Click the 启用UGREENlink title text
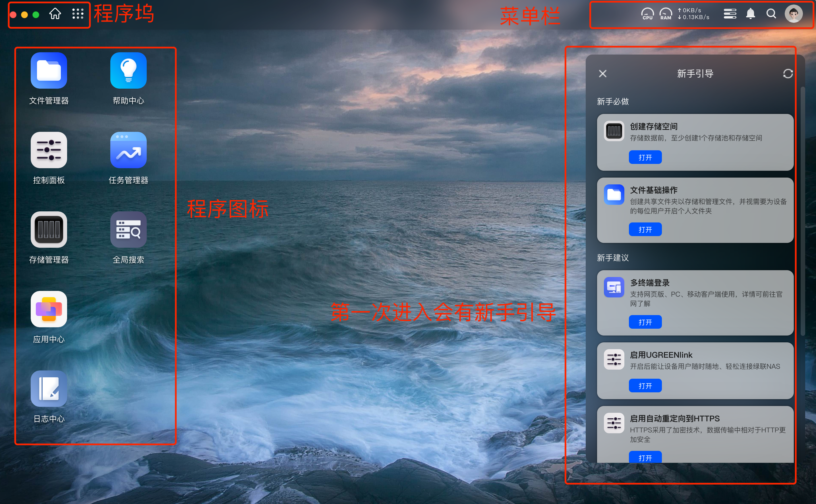Viewport: 816px width, 504px height. click(661, 355)
